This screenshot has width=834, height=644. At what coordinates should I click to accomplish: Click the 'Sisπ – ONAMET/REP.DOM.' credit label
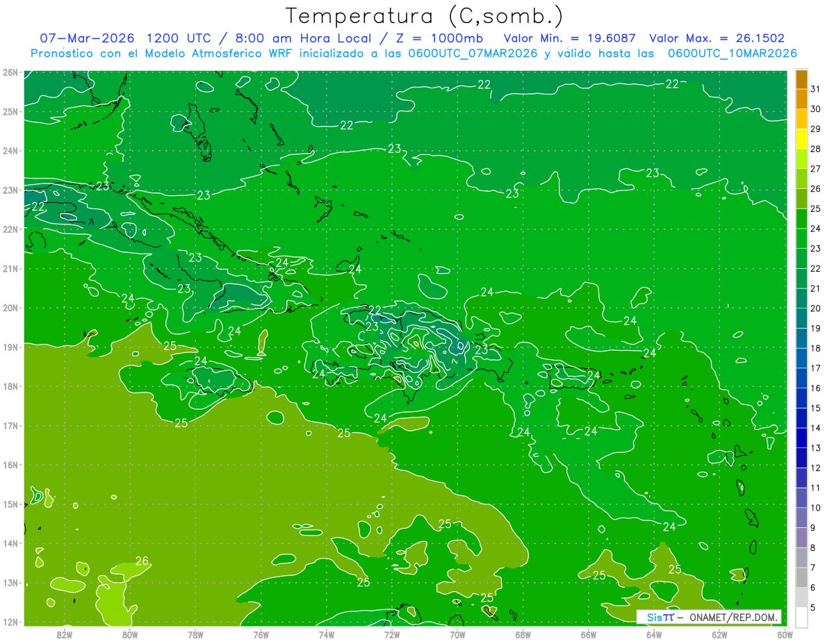[710, 617]
